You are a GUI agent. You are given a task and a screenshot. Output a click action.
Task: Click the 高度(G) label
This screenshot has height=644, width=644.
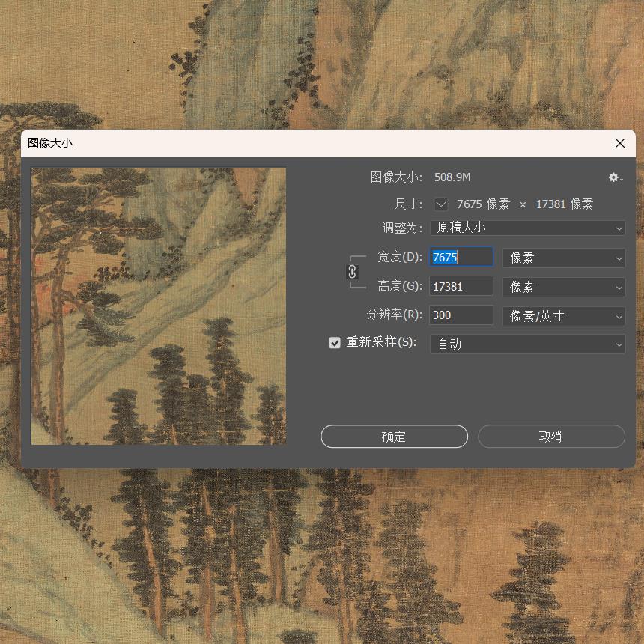click(x=400, y=286)
